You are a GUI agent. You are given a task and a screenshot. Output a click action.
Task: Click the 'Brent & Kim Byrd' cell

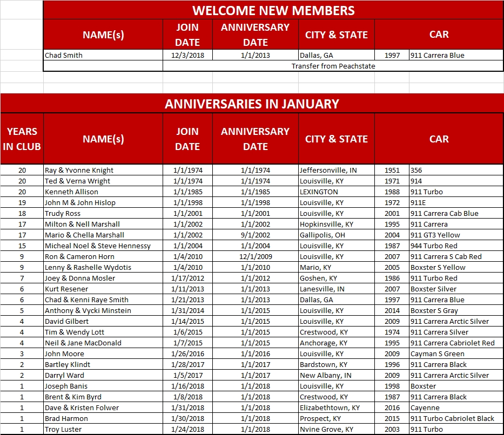(x=103, y=397)
